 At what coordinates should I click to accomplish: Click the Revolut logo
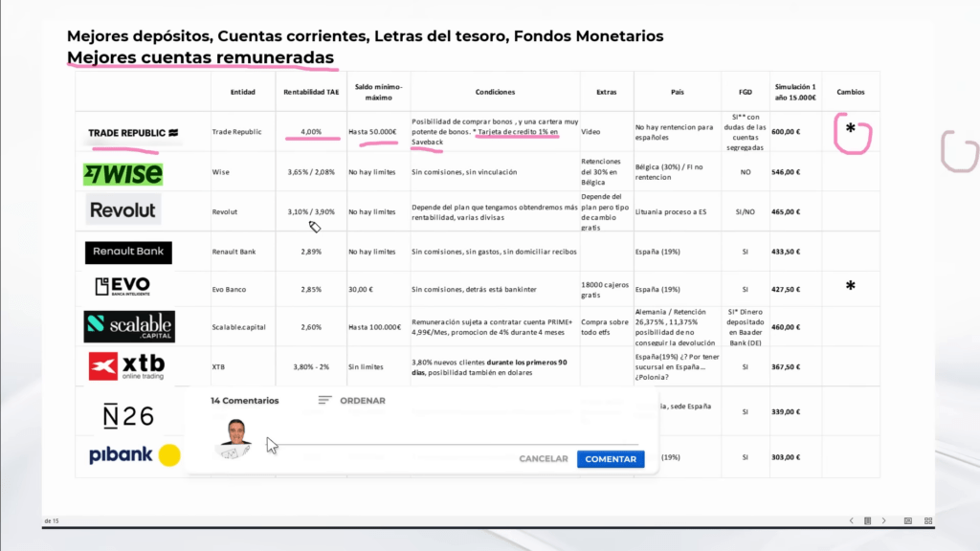[122, 209]
